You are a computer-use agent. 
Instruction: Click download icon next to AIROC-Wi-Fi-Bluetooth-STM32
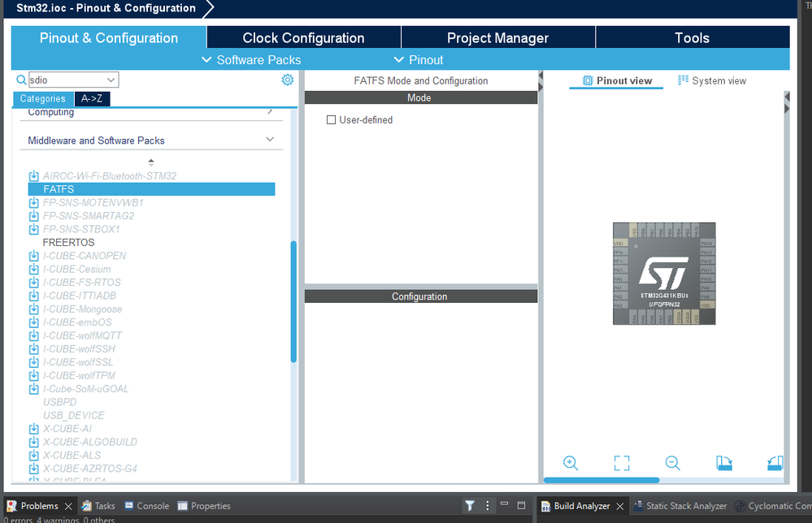point(33,176)
